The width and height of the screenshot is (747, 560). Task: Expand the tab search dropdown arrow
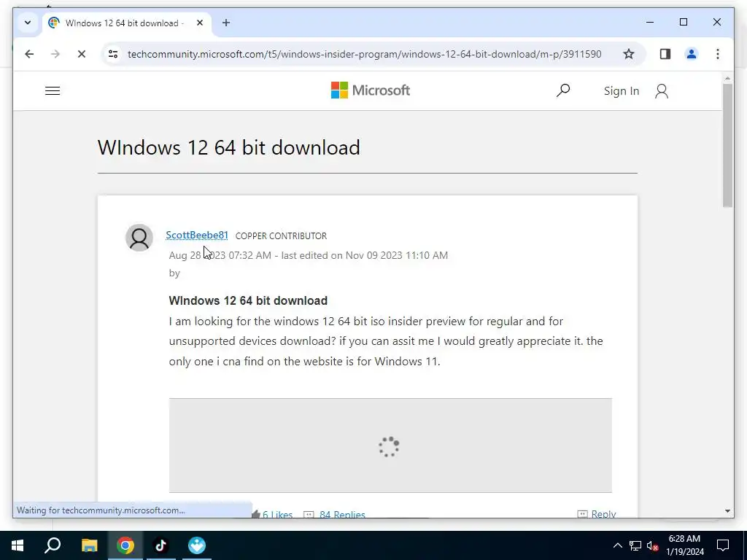tap(28, 23)
